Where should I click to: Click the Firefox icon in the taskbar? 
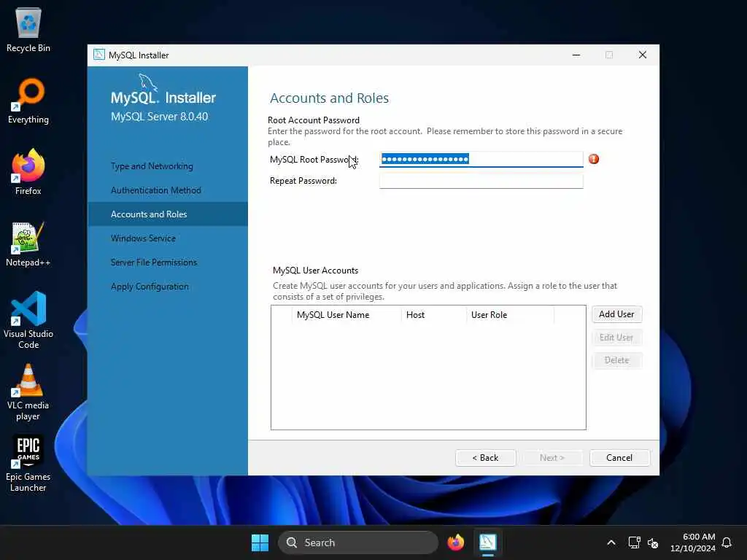click(x=456, y=542)
